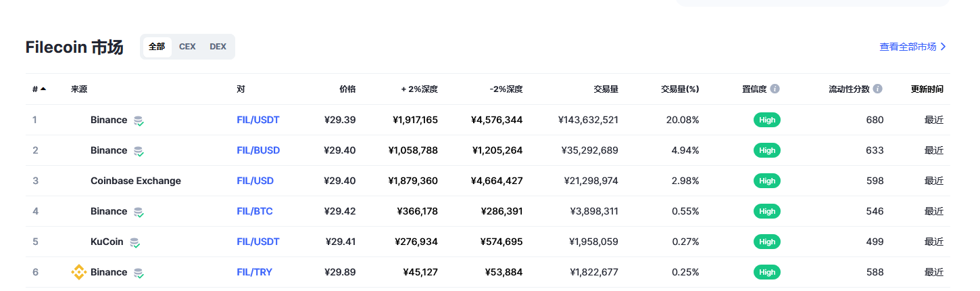Click the Binance logo in row 6
This screenshot has height=291, width=980.
(79, 272)
